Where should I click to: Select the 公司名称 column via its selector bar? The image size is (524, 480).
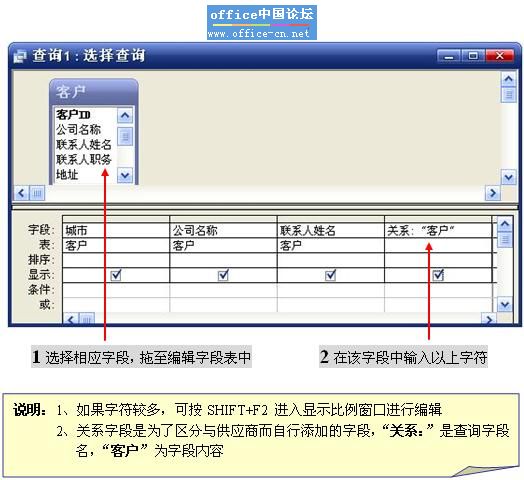pos(223,219)
